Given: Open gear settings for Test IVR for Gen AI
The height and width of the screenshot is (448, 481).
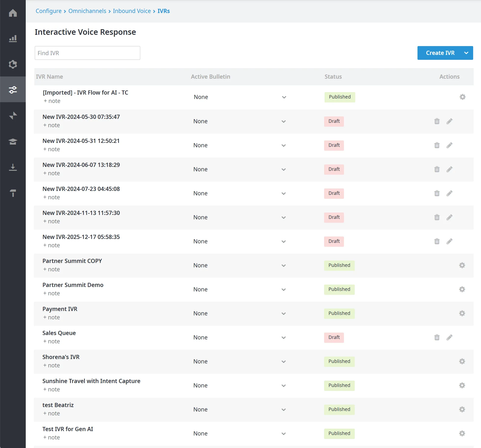Looking at the screenshot, I should 462,433.
